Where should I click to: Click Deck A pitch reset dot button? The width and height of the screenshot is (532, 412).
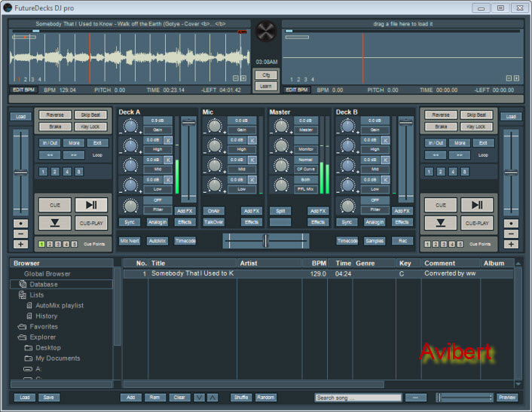[x=20, y=224]
